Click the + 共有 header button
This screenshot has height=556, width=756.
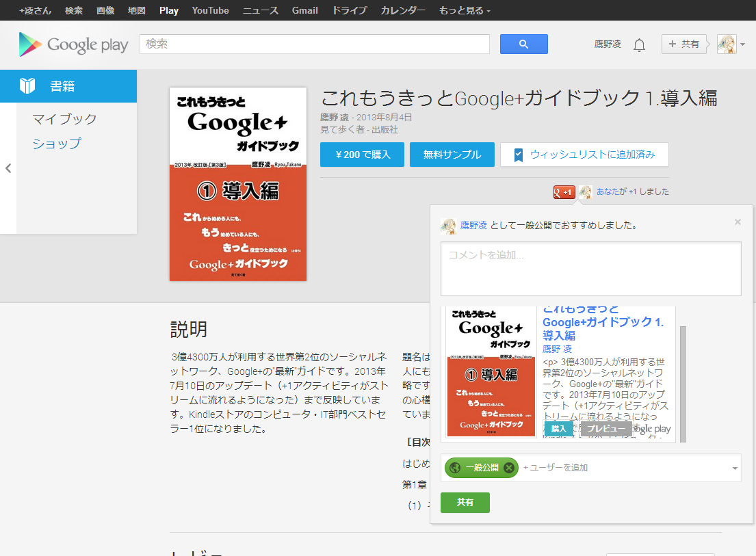(x=683, y=44)
